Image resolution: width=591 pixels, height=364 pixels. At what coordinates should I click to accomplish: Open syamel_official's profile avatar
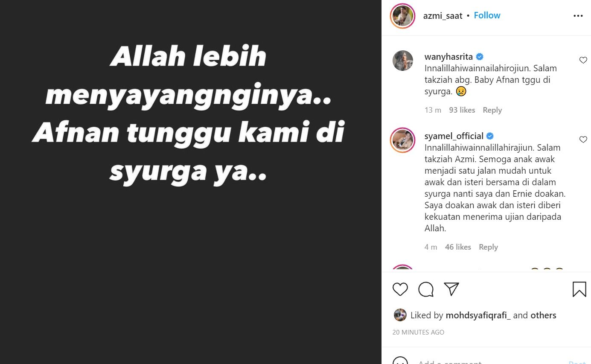tap(403, 140)
